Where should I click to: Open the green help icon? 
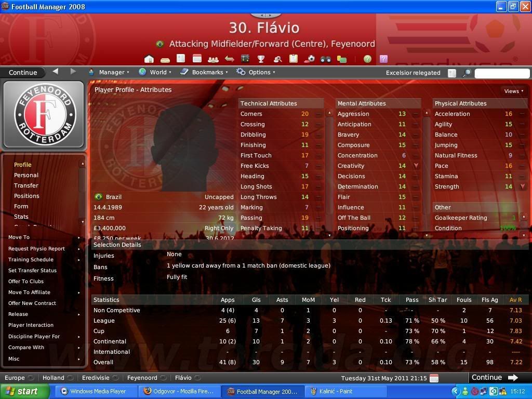[367, 59]
